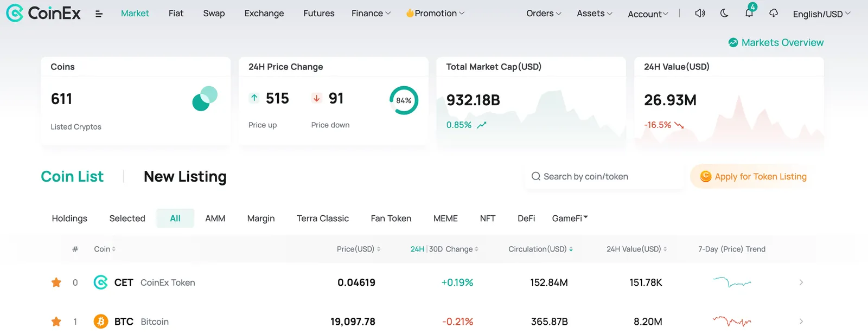868x334 pixels.
Task: Switch to the Coin List tab
Action: pyautogui.click(x=72, y=177)
